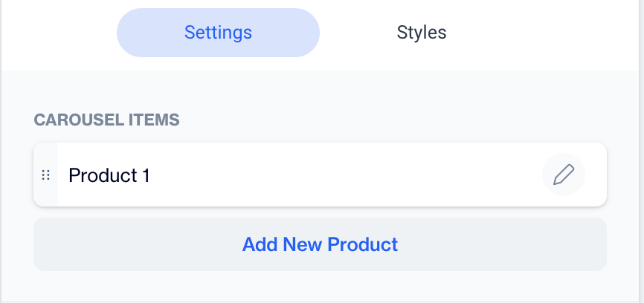Grab the six-dot reorder handle on Product 1
The width and height of the screenshot is (644, 303).
pyautogui.click(x=45, y=175)
